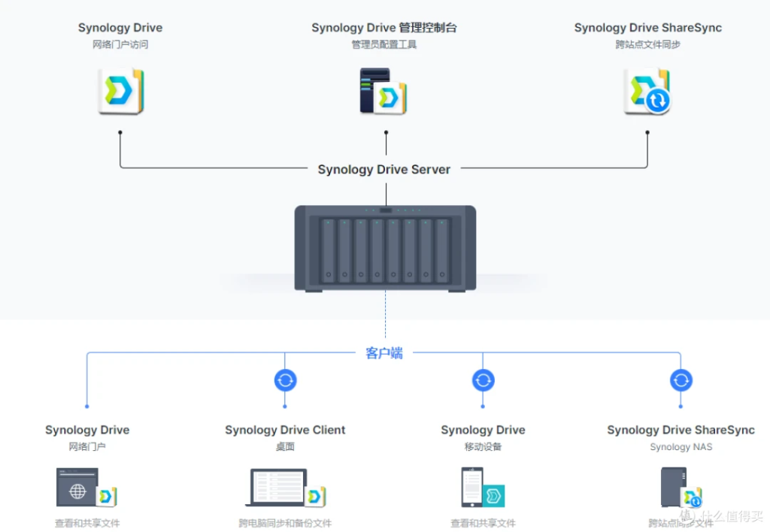The width and height of the screenshot is (770, 532).
Task: Click the mobile device Drive icon
Action: click(483, 488)
